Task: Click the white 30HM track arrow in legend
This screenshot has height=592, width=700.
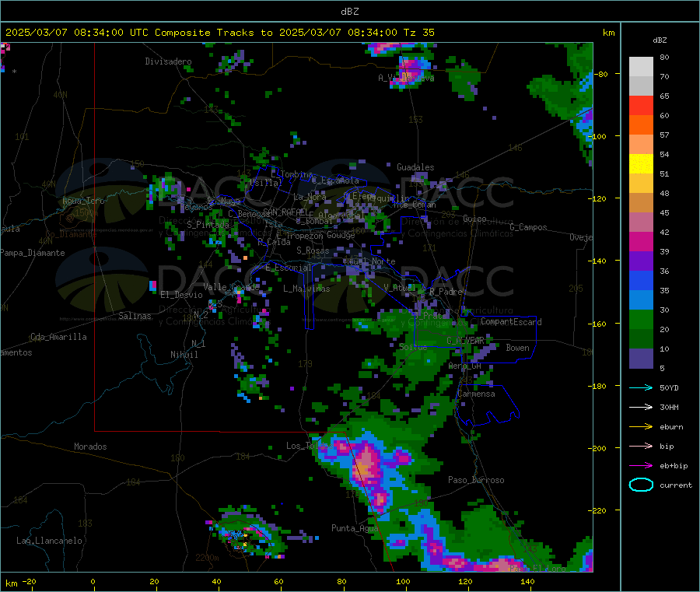Action: click(x=641, y=407)
